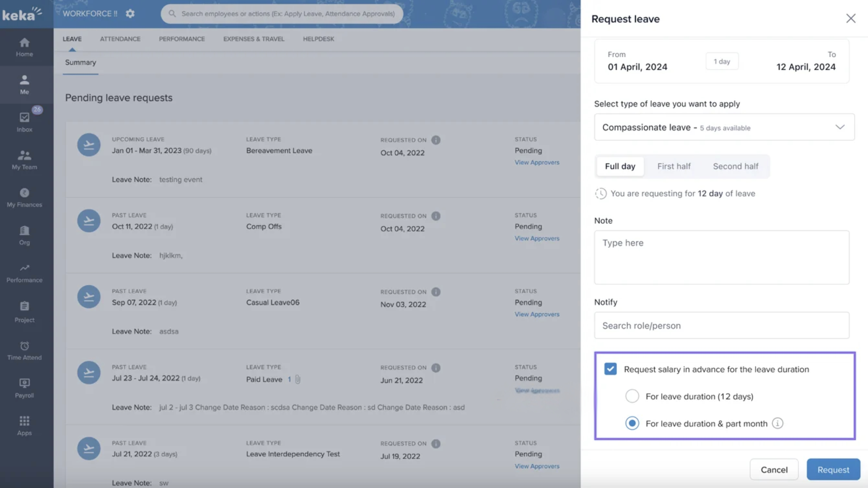Screen dimensions: 868x488
Task: Click Bereavement Leave requested-on info icon
Action: 436,140
